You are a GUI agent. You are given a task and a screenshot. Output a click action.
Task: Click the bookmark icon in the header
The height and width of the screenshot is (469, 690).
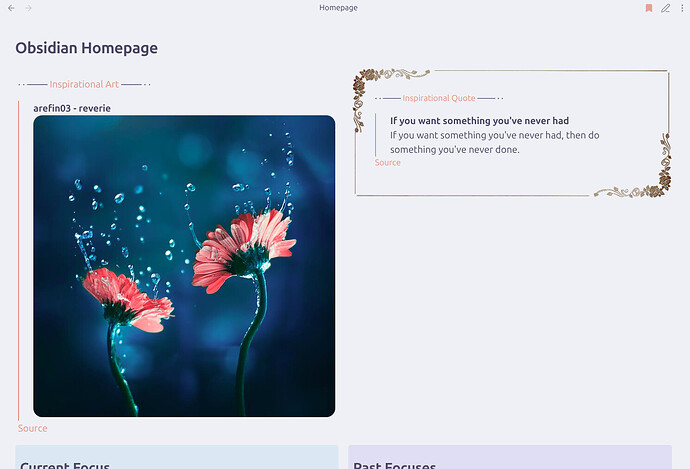[649, 8]
